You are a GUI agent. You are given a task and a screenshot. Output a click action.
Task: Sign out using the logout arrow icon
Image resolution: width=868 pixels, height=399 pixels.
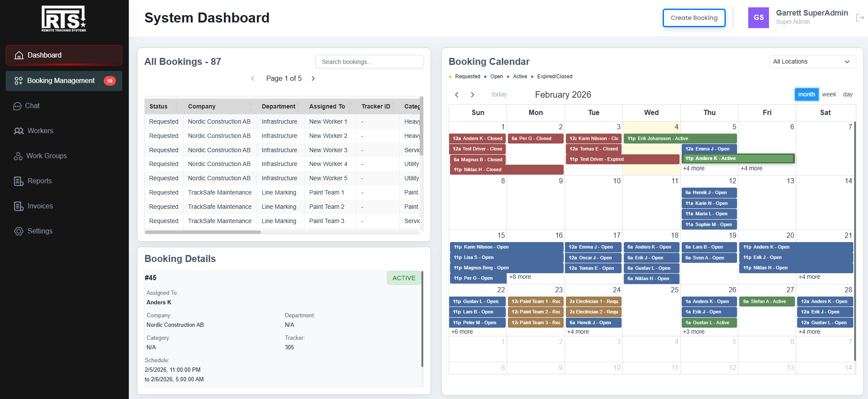(859, 17)
